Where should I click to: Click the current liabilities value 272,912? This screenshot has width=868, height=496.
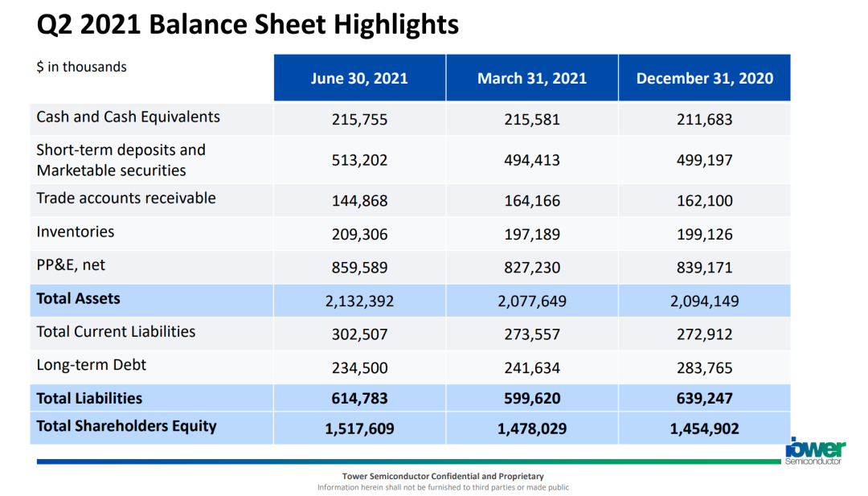[705, 334]
